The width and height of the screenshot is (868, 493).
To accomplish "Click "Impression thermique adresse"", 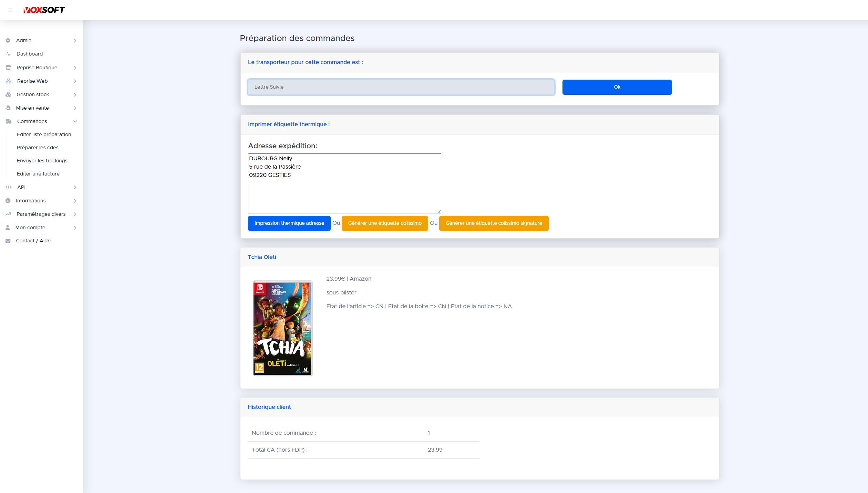I will (289, 223).
